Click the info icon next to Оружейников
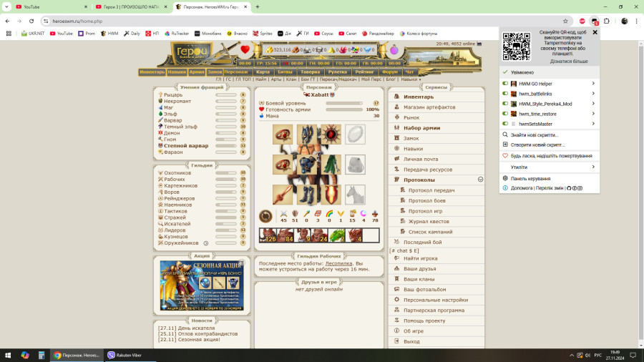This screenshot has width=644, height=362. [x=206, y=243]
